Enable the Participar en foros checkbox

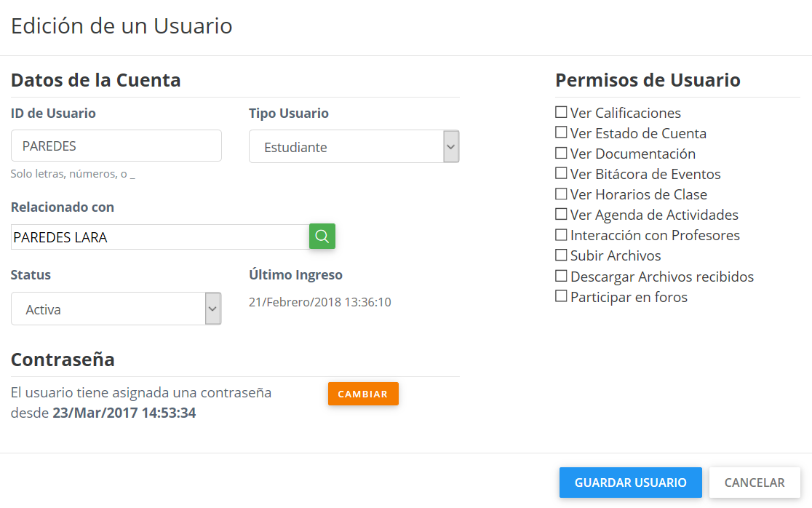(561, 297)
